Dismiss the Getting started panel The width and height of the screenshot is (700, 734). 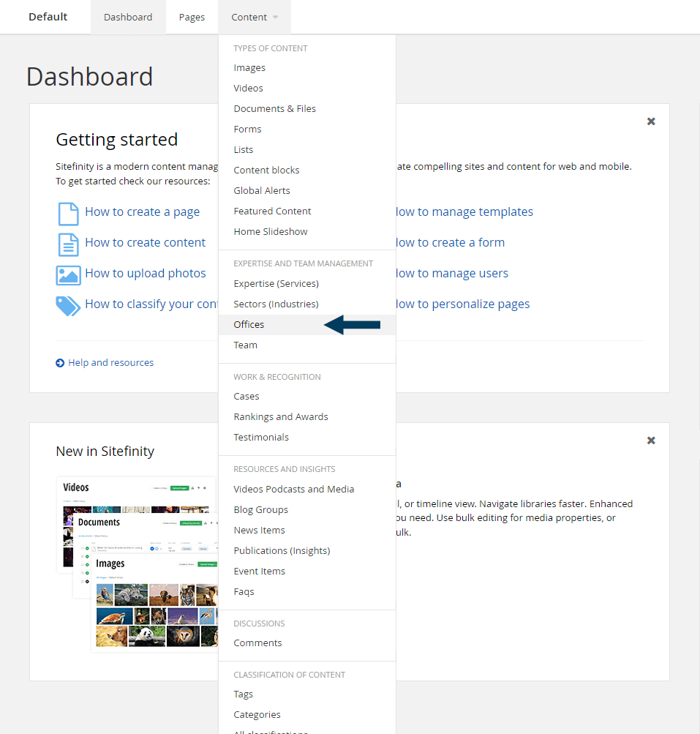[x=650, y=121]
